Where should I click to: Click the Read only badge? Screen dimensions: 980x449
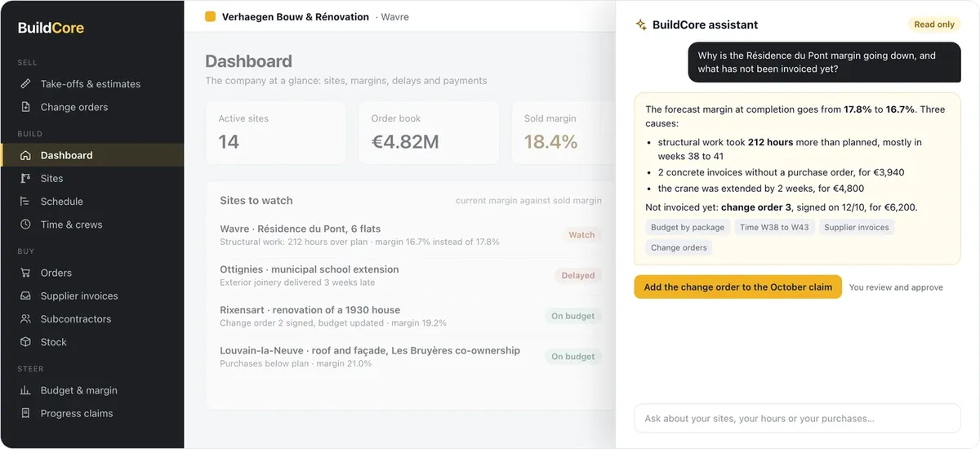[x=934, y=24]
